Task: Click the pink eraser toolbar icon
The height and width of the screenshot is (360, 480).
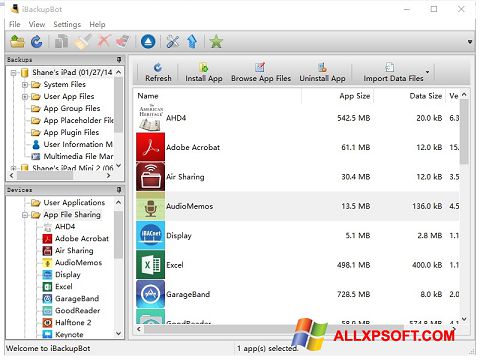Action: pos(123,42)
